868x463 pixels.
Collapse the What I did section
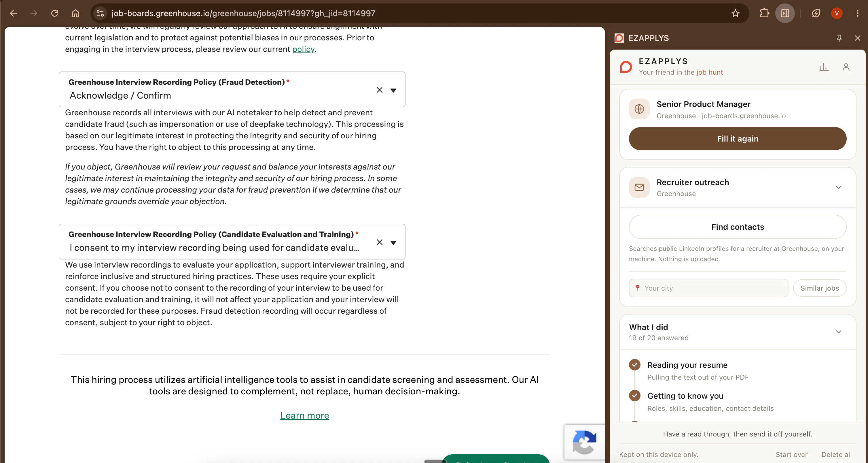point(839,332)
